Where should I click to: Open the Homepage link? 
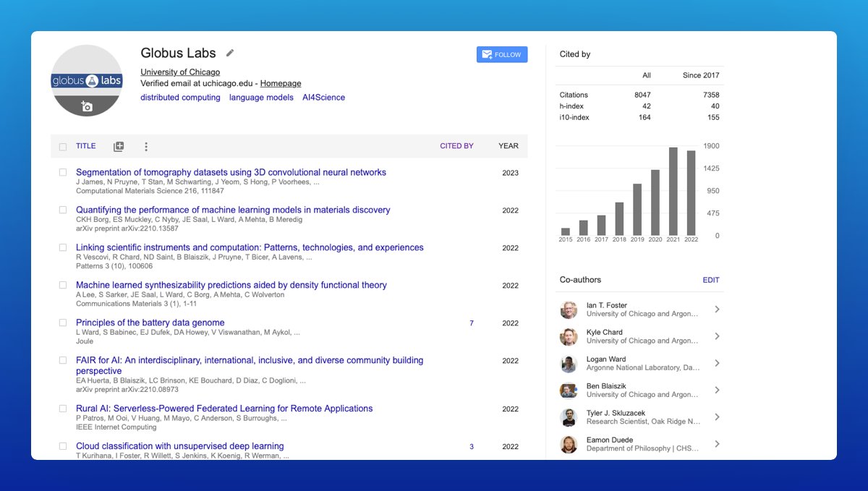tap(281, 83)
